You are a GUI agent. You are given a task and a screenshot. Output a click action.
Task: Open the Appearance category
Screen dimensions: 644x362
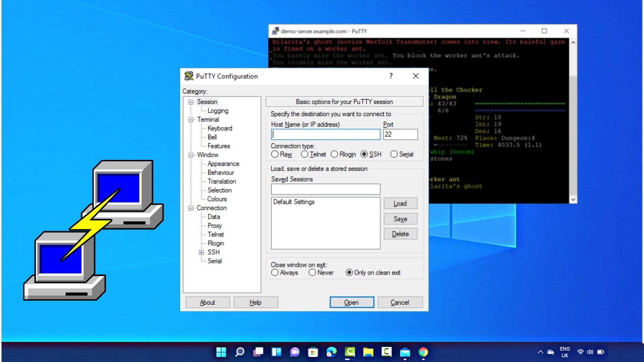click(223, 164)
